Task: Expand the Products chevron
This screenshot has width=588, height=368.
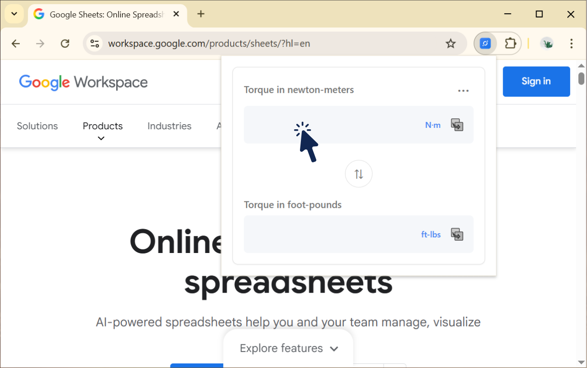Action: point(102,138)
